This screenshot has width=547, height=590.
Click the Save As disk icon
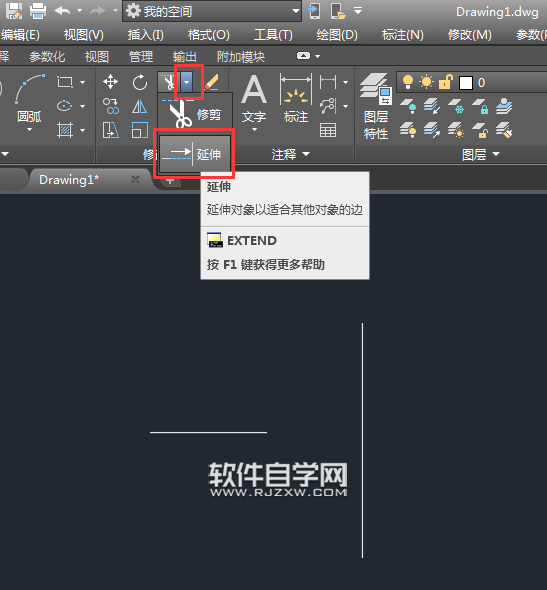point(14,11)
